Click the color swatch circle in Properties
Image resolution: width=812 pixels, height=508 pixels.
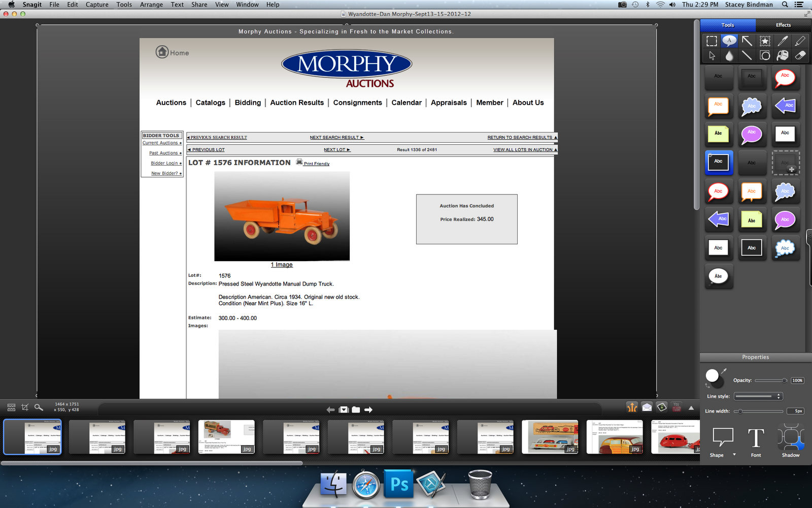712,376
